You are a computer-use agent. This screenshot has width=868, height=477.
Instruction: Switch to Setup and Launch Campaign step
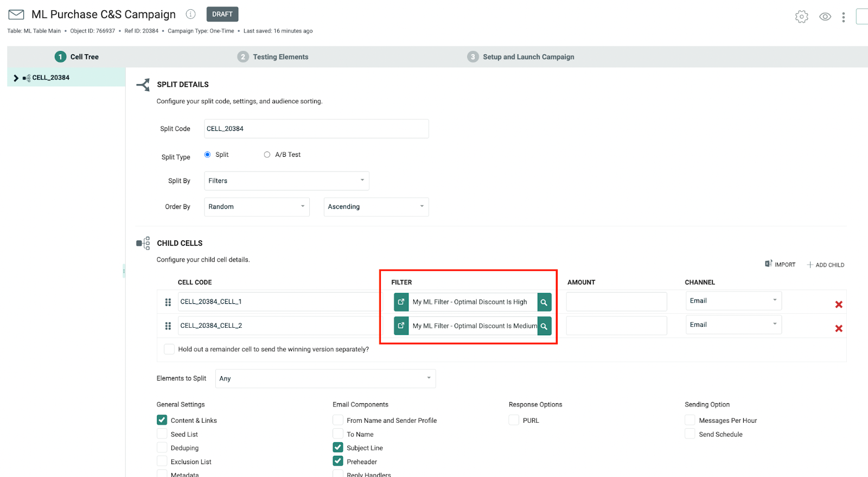point(528,57)
